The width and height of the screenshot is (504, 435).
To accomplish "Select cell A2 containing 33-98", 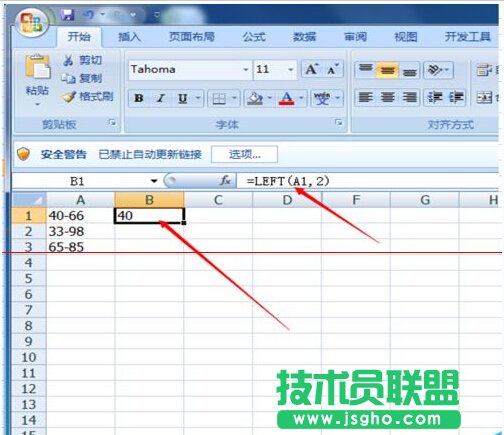I will 80,231.
